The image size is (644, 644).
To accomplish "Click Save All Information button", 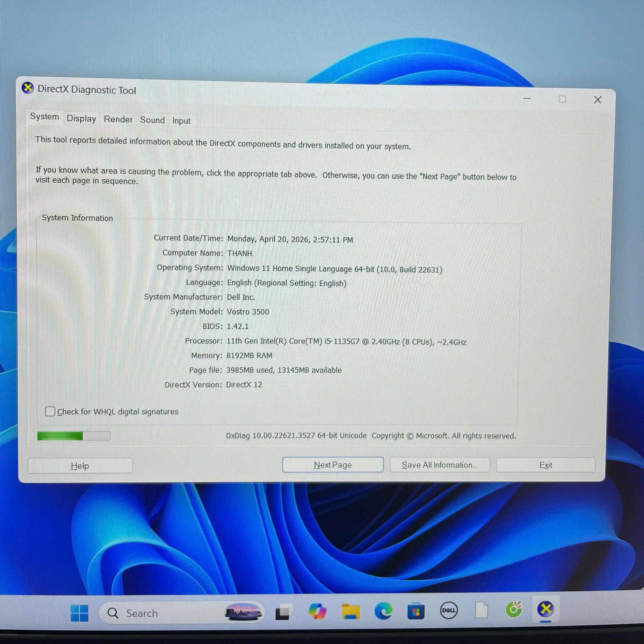I will pyautogui.click(x=439, y=465).
